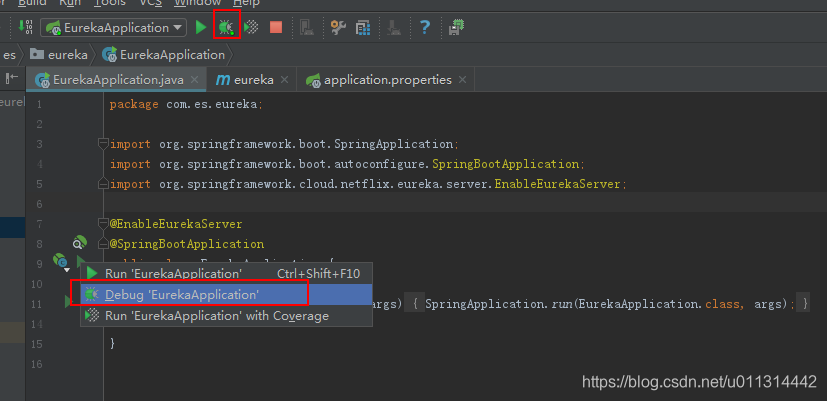Screen dimensions: 827x401
Task: Click 'SpringApplication.run' in the main method
Action: point(499,304)
